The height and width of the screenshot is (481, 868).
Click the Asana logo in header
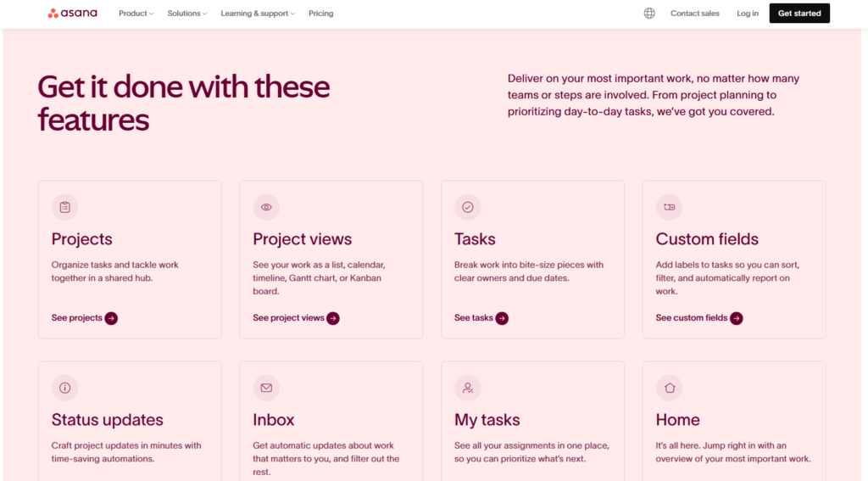[x=73, y=14]
